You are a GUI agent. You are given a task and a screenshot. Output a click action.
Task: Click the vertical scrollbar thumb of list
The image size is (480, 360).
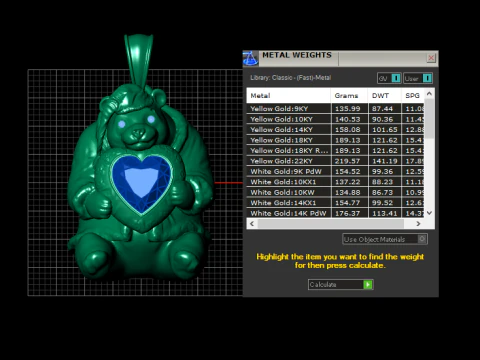coord(429,118)
